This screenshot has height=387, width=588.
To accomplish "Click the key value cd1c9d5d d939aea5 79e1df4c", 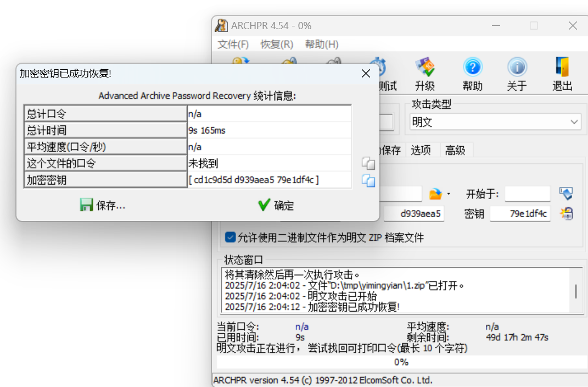I will [269, 180].
